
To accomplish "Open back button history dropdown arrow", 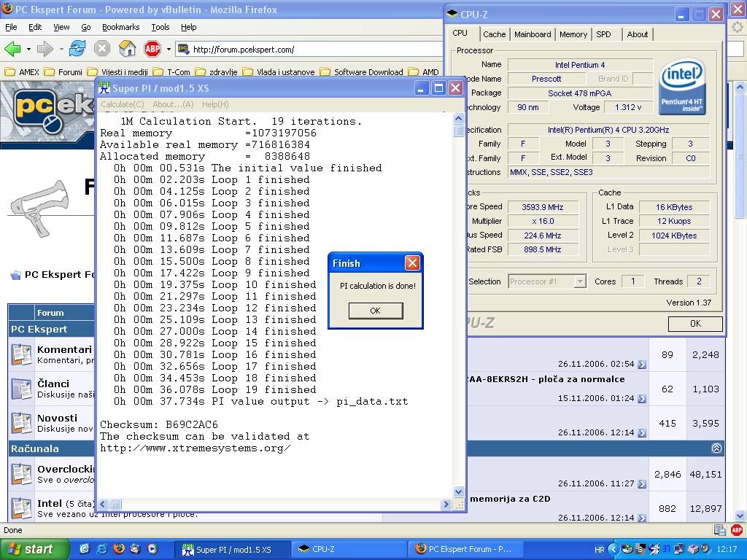I will (28, 49).
